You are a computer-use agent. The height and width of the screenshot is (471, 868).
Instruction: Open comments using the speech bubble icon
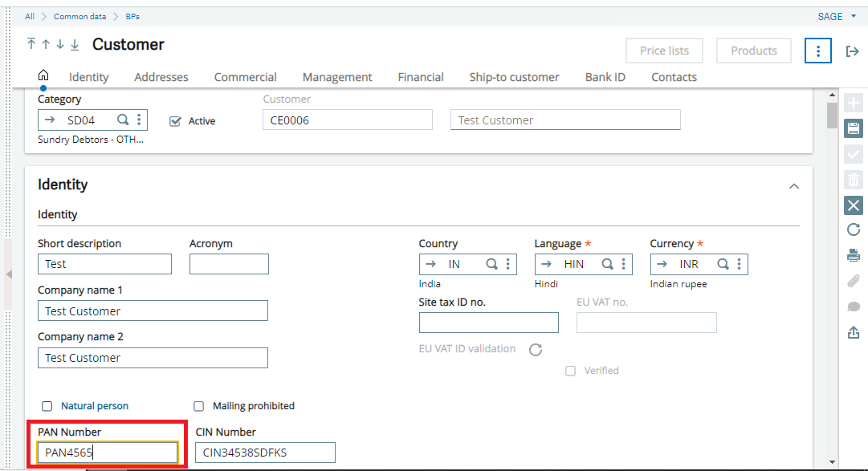853,307
